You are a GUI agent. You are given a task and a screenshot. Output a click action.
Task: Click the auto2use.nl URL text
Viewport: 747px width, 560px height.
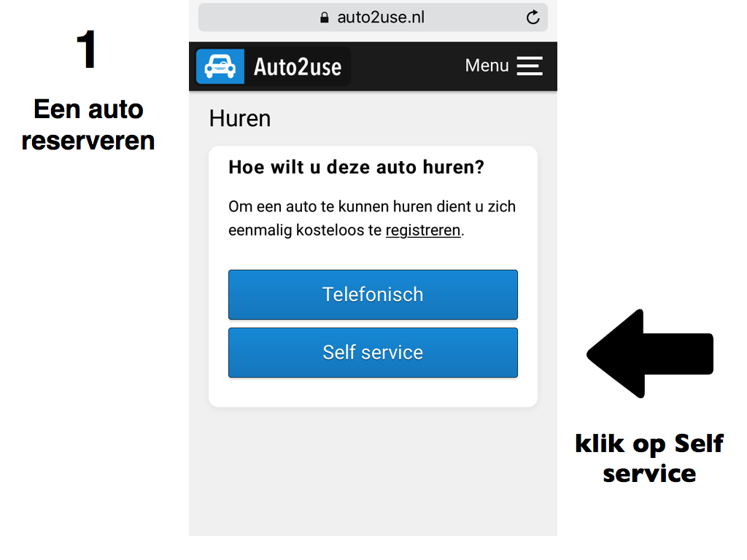tap(381, 17)
